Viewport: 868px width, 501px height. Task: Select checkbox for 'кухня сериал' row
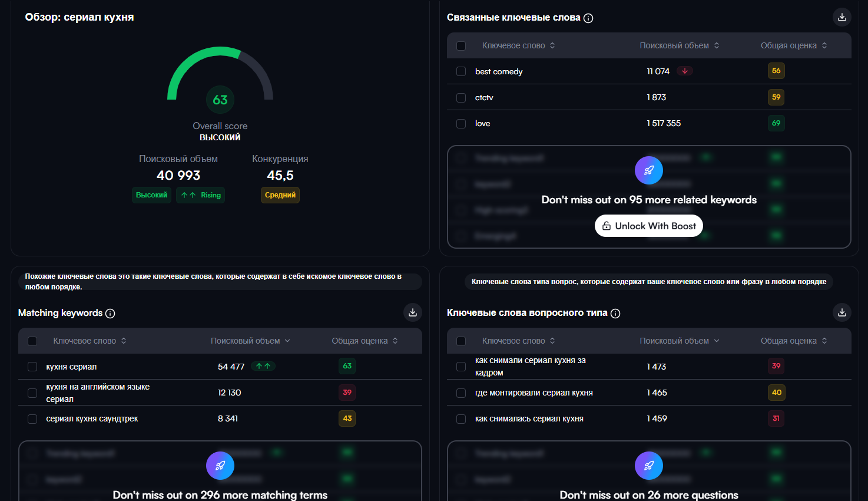click(x=32, y=367)
